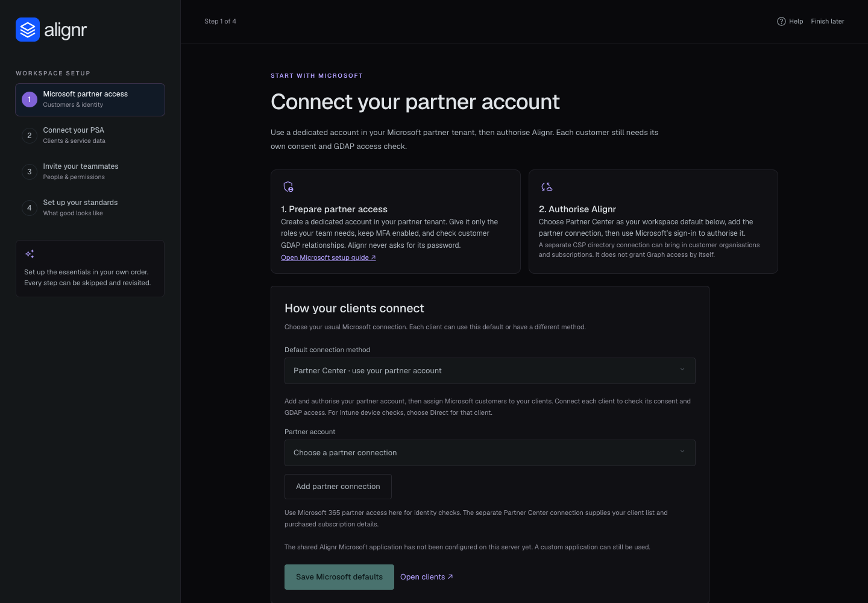The image size is (868, 603).
Task: Click the chevron in the Partner Center dropdown
Action: tap(682, 370)
